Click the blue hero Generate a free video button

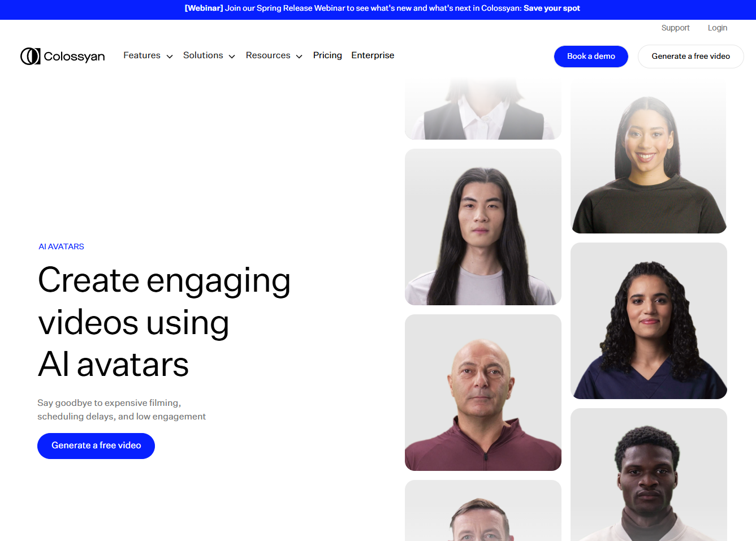click(96, 446)
